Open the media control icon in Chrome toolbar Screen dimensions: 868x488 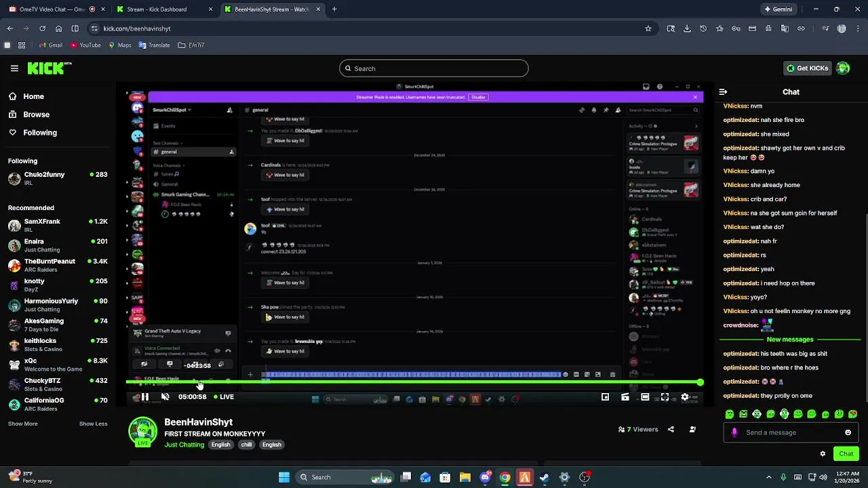[825, 28]
